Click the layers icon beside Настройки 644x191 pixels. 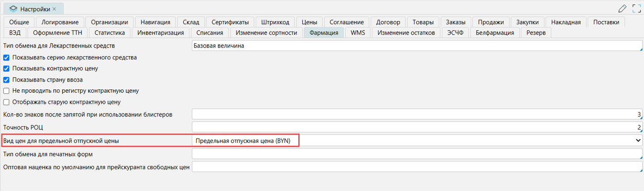pyautogui.click(x=13, y=8)
